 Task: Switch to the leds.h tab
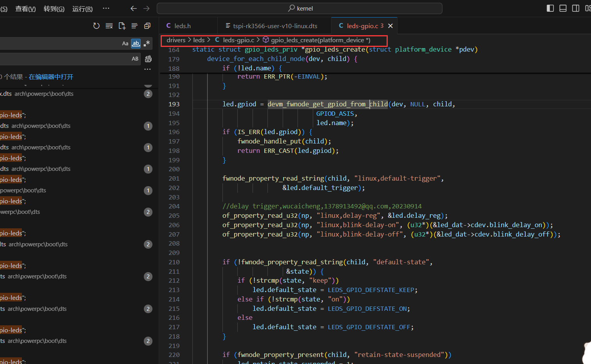click(182, 26)
